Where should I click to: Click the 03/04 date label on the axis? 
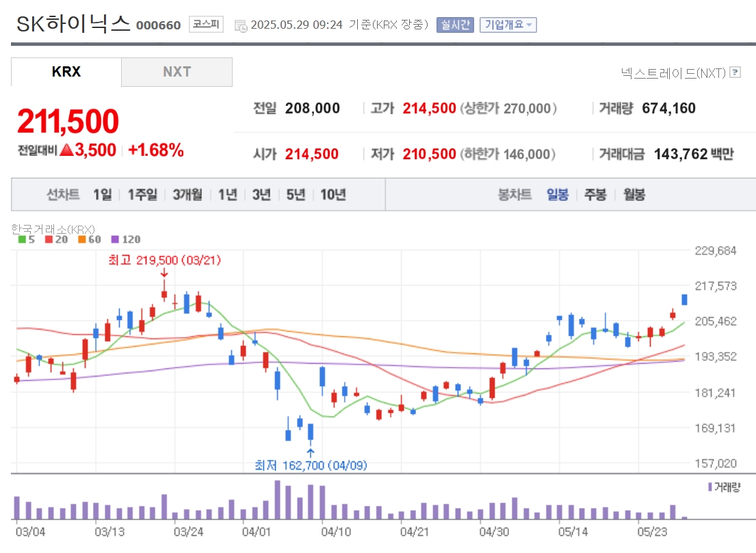[30, 532]
